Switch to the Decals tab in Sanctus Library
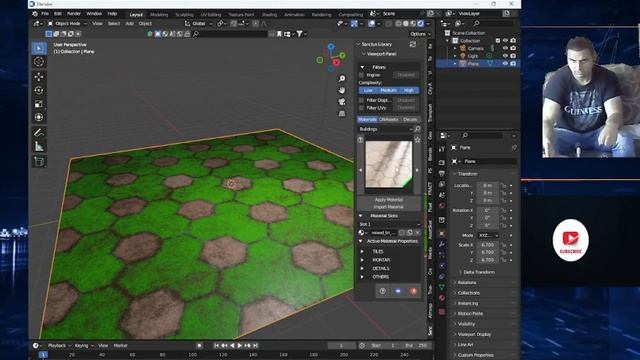Screen dimensions: 640x360 point(410,120)
